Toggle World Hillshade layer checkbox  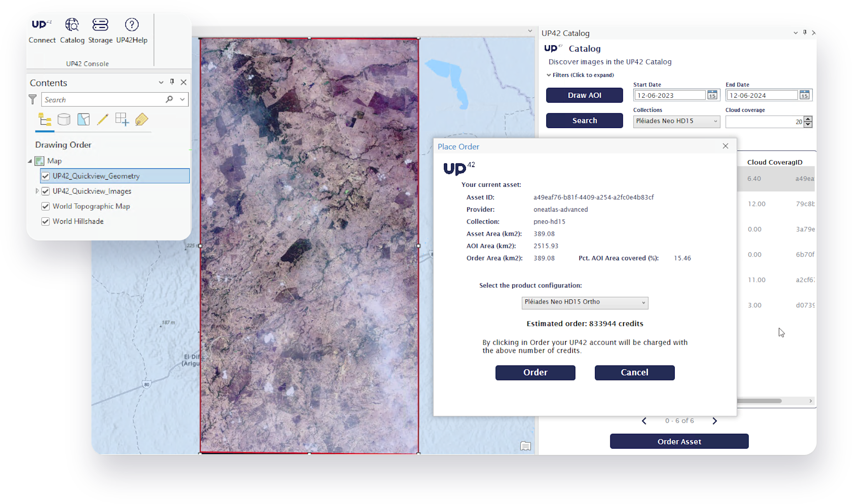point(45,221)
